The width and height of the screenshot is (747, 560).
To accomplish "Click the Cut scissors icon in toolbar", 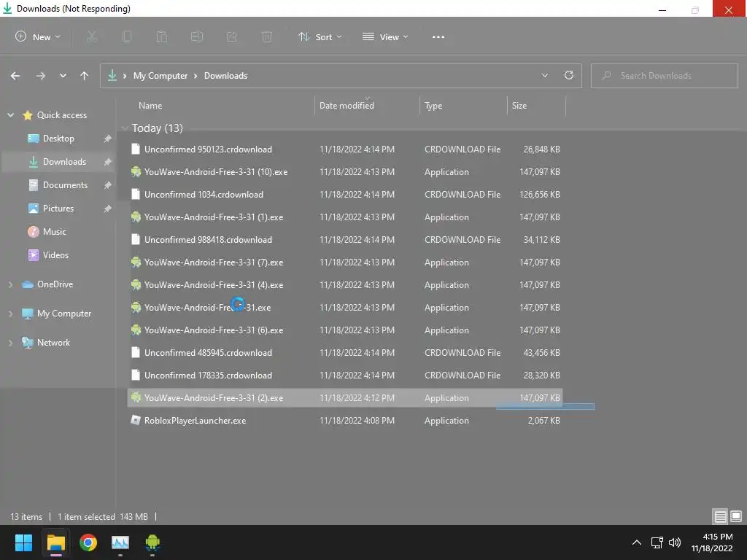I will [91, 36].
